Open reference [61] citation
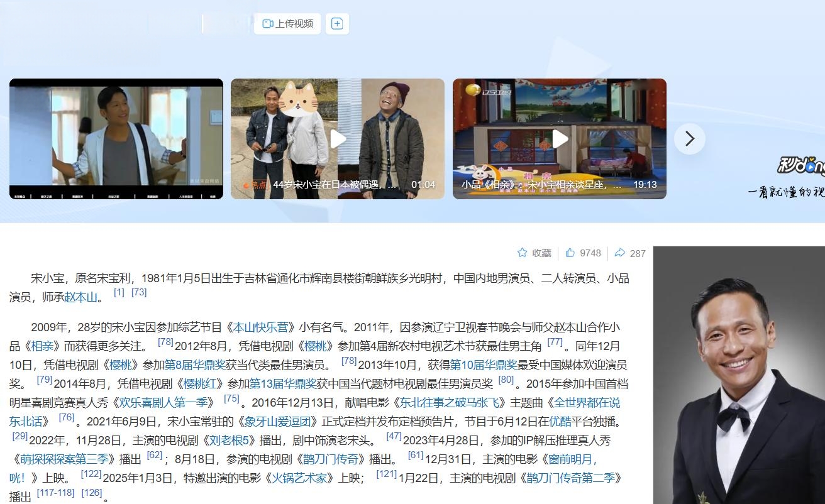 (x=415, y=455)
